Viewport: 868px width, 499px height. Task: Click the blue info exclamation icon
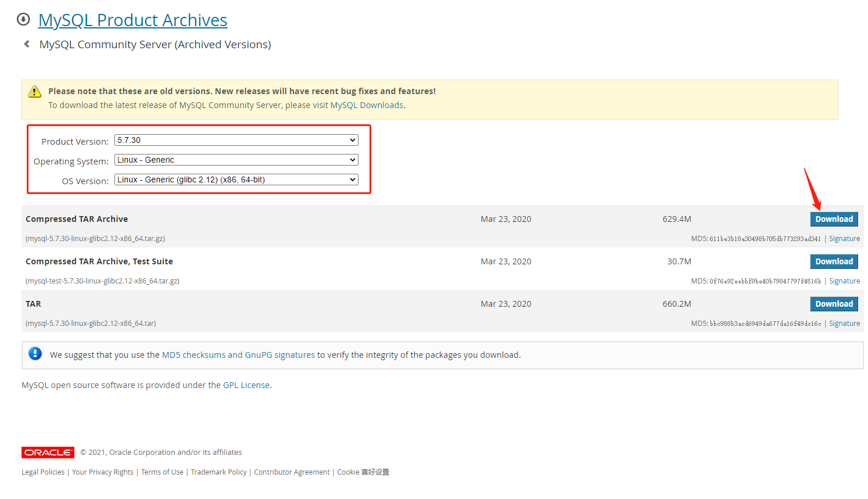click(35, 353)
